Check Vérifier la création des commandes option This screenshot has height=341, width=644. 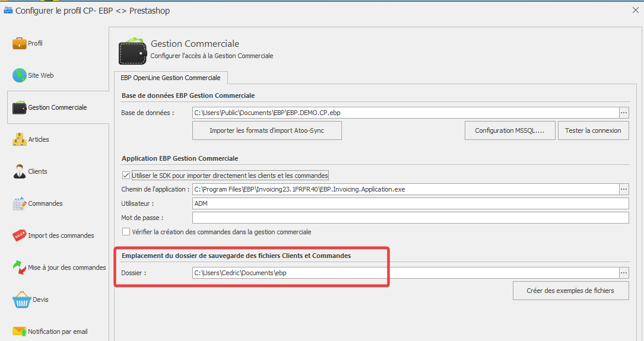click(126, 232)
